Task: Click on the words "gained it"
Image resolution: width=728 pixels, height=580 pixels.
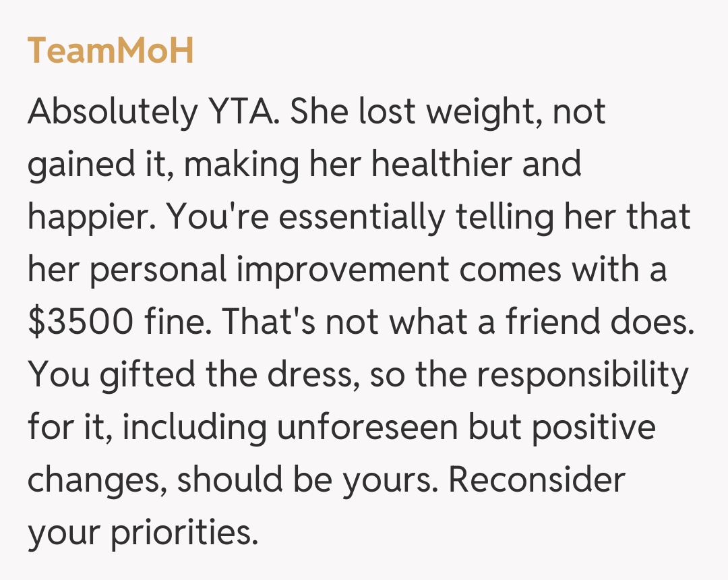Action: click(98, 165)
